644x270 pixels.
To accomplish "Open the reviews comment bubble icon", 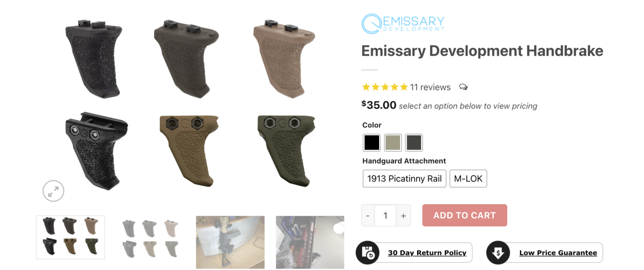I will coord(463,87).
